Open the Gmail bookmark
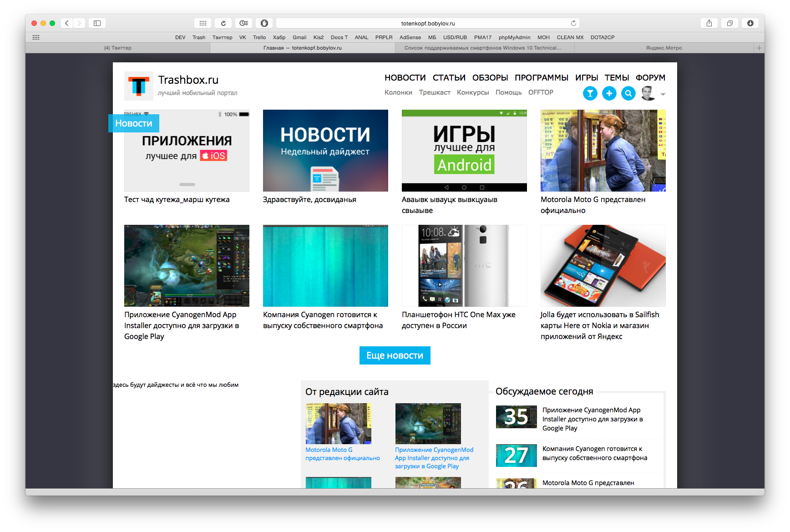 tap(299, 37)
